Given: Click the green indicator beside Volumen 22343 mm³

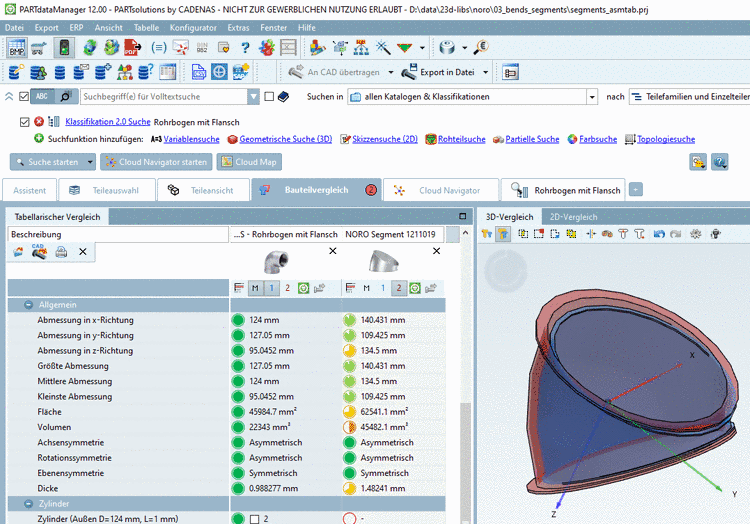Looking at the screenshot, I should (238, 427).
